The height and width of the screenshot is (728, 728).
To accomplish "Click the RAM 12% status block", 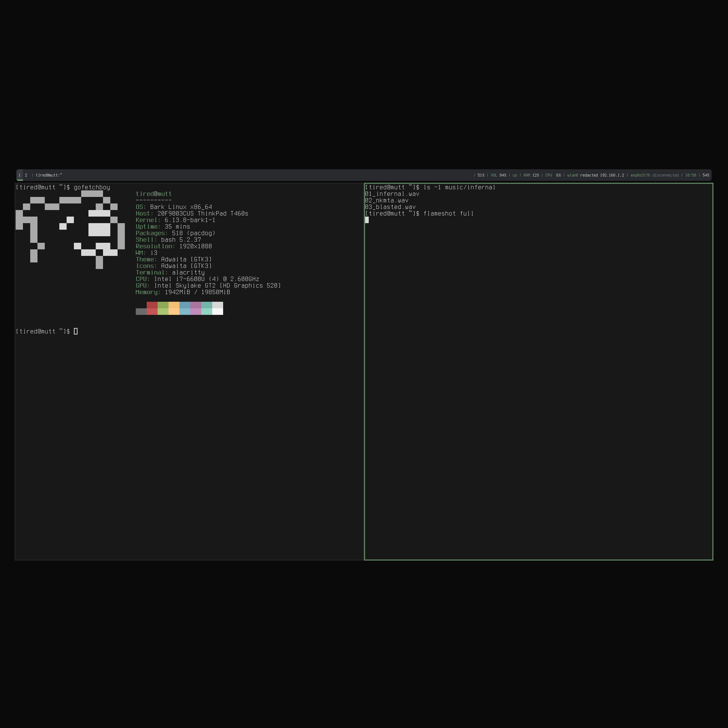I will click(x=531, y=175).
